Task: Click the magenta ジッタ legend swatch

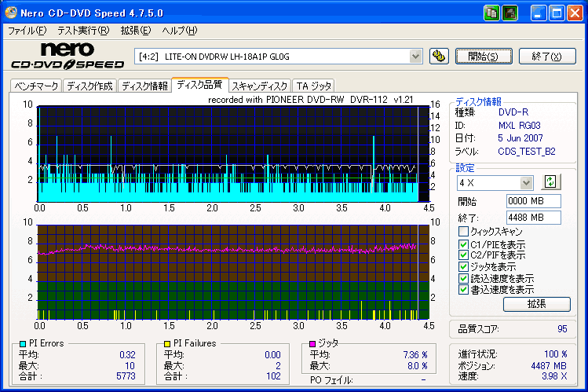Action: point(312,343)
